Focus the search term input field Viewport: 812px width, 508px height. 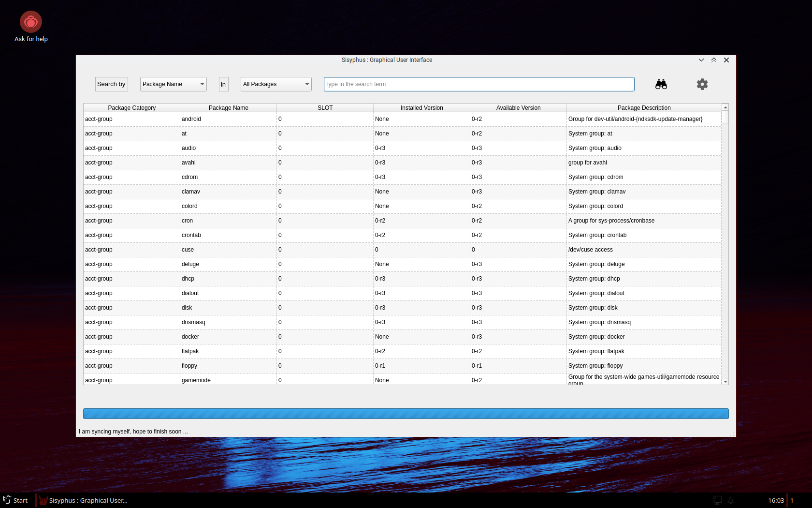[x=479, y=84]
